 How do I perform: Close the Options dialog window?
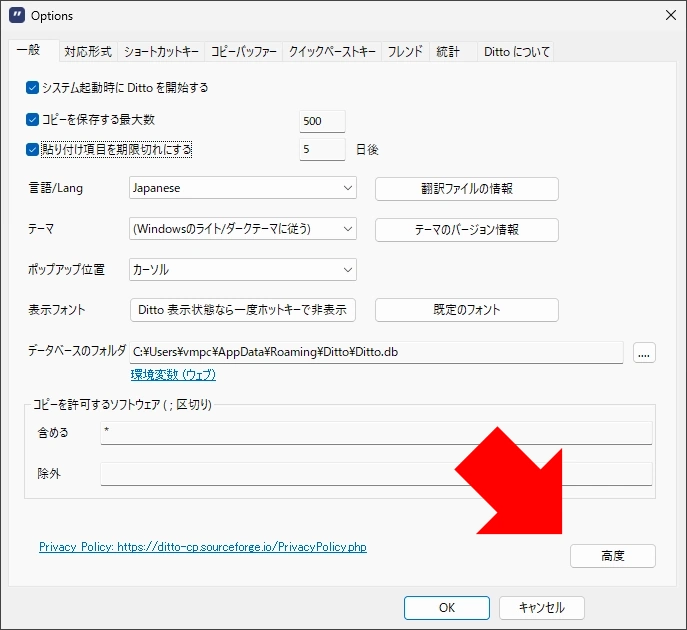(x=668, y=16)
